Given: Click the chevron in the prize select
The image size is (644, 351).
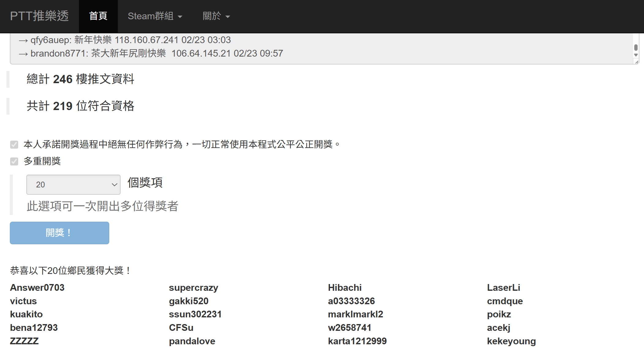Looking at the screenshot, I should pos(114,185).
